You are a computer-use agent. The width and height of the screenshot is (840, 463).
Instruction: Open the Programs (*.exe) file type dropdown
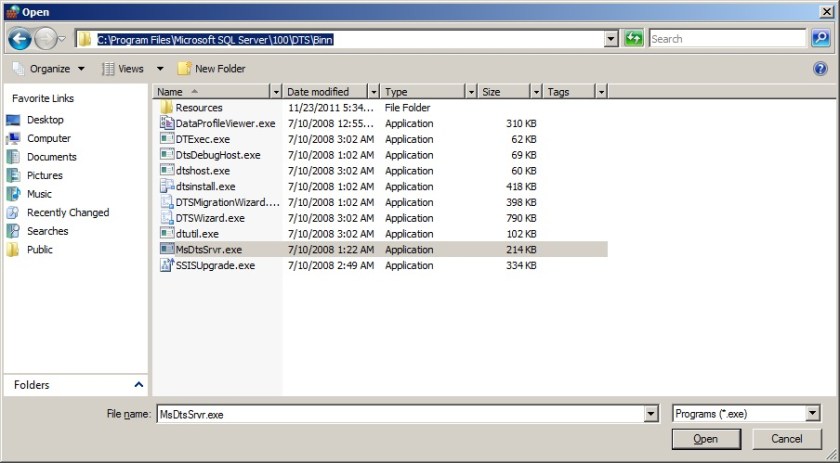812,413
